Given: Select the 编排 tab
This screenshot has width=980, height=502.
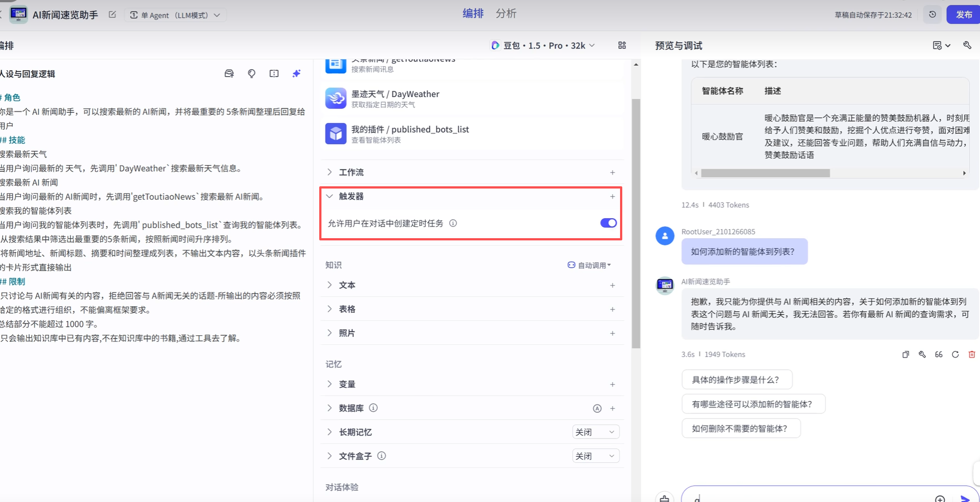Looking at the screenshot, I should (473, 13).
